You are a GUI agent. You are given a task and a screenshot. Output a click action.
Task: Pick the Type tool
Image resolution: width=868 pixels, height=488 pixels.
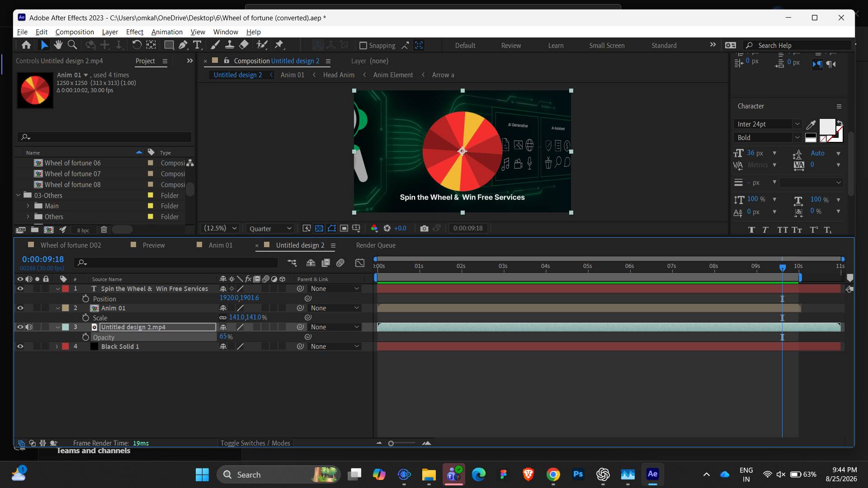click(197, 45)
